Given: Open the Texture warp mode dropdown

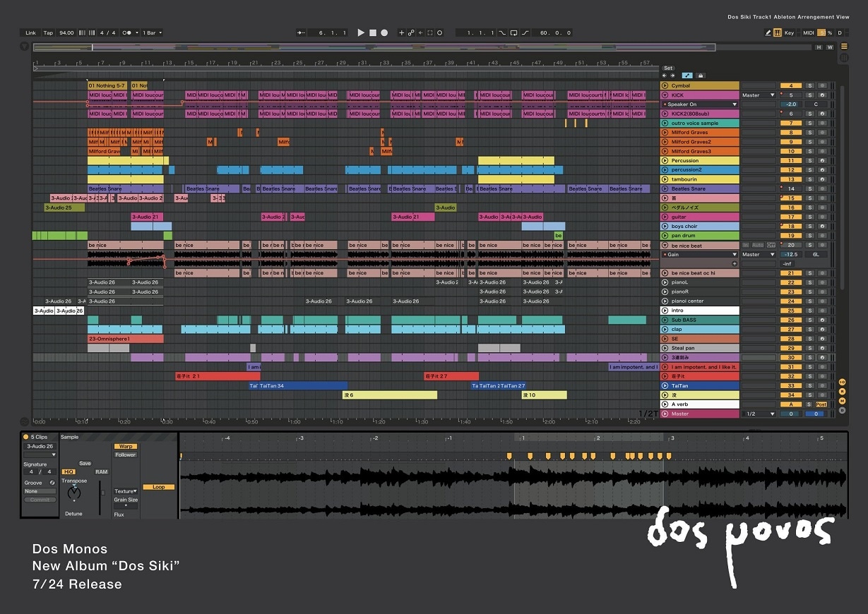Looking at the screenshot, I should [x=126, y=491].
